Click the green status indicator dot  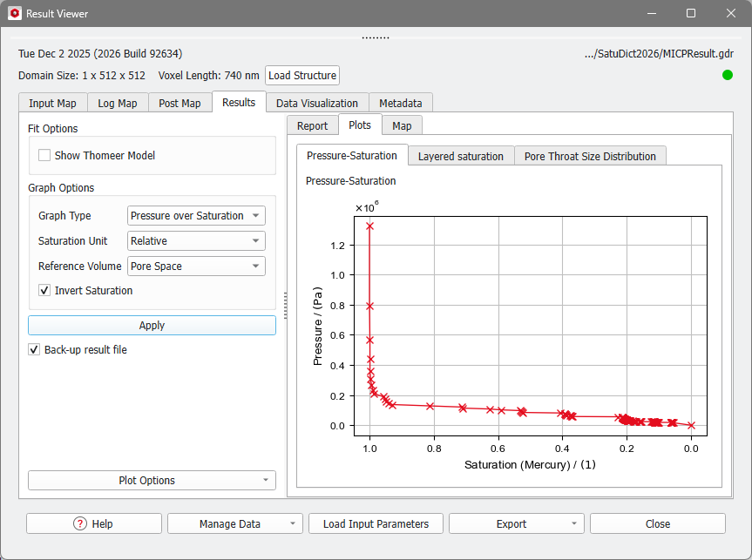pyautogui.click(x=727, y=76)
